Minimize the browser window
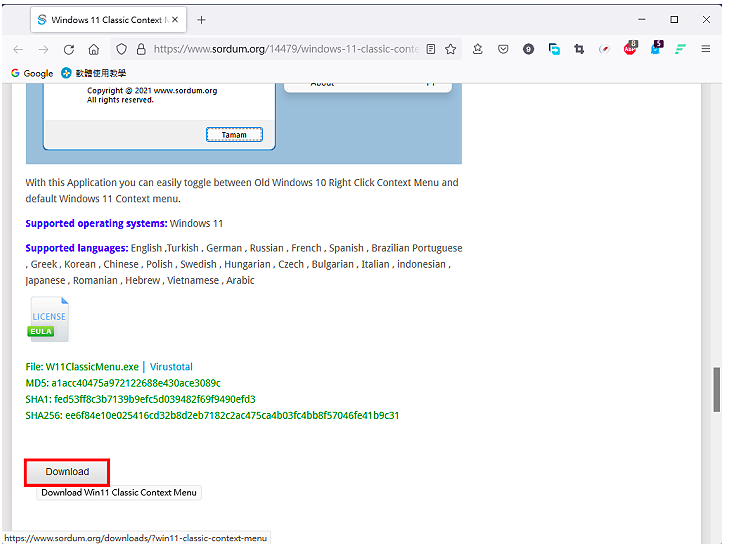The image size is (733, 544). (642, 20)
